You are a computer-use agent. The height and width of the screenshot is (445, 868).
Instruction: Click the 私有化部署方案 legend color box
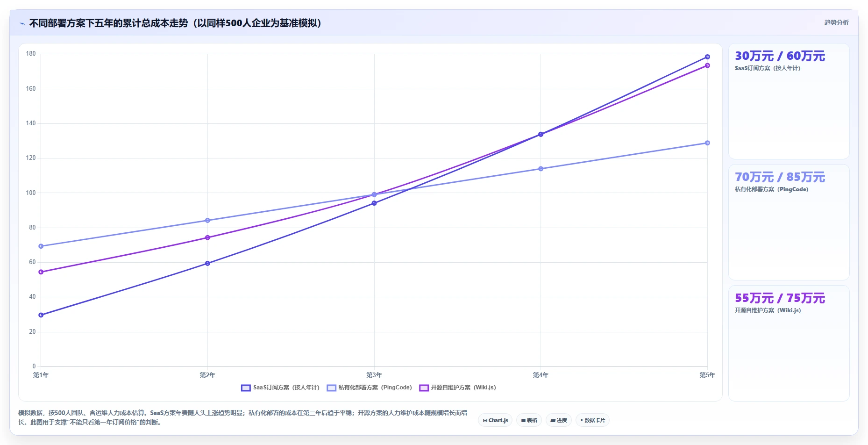pos(331,388)
